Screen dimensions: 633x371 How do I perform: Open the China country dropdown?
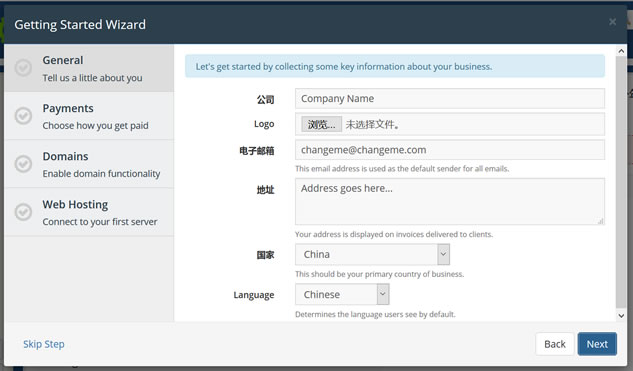(x=372, y=254)
